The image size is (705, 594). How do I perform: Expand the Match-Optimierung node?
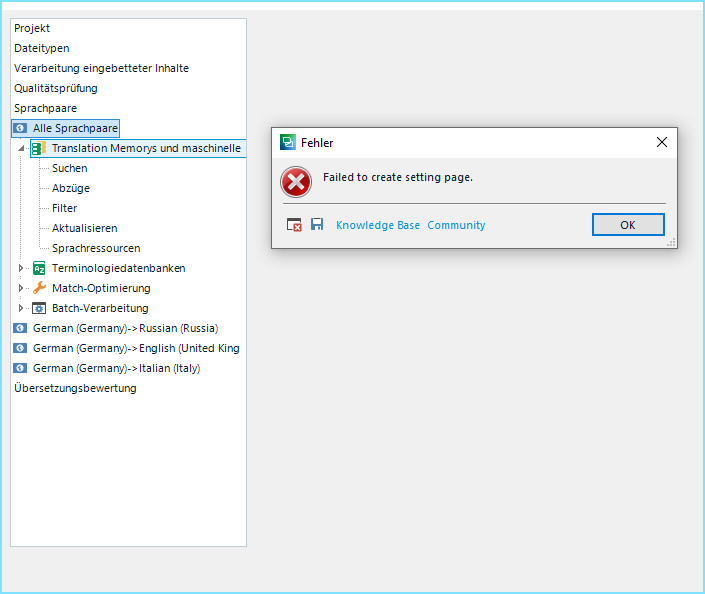pos(20,288)
